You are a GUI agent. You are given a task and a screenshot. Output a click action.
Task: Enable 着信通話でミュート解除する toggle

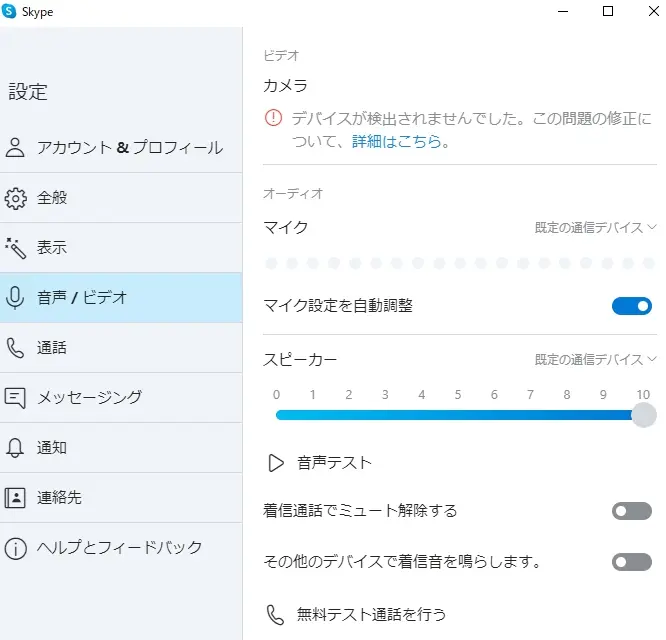pos(631,511)
